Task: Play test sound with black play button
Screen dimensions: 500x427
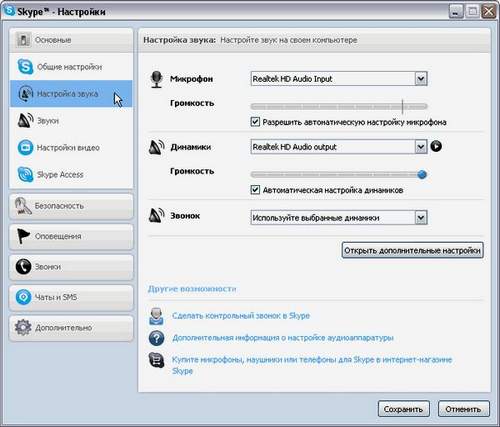Action: pyautogui.click(x=436, y=146)
